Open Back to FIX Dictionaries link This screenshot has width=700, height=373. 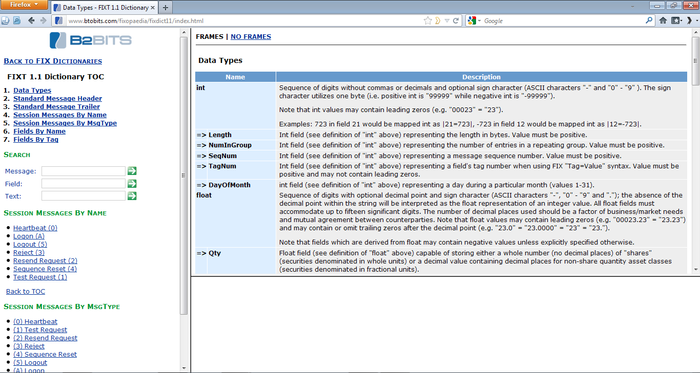[53, 61]
